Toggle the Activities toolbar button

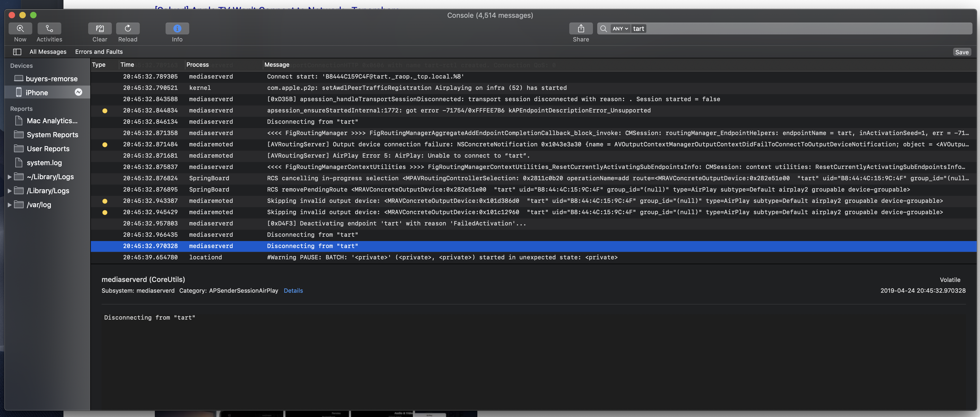pos(49,29)
